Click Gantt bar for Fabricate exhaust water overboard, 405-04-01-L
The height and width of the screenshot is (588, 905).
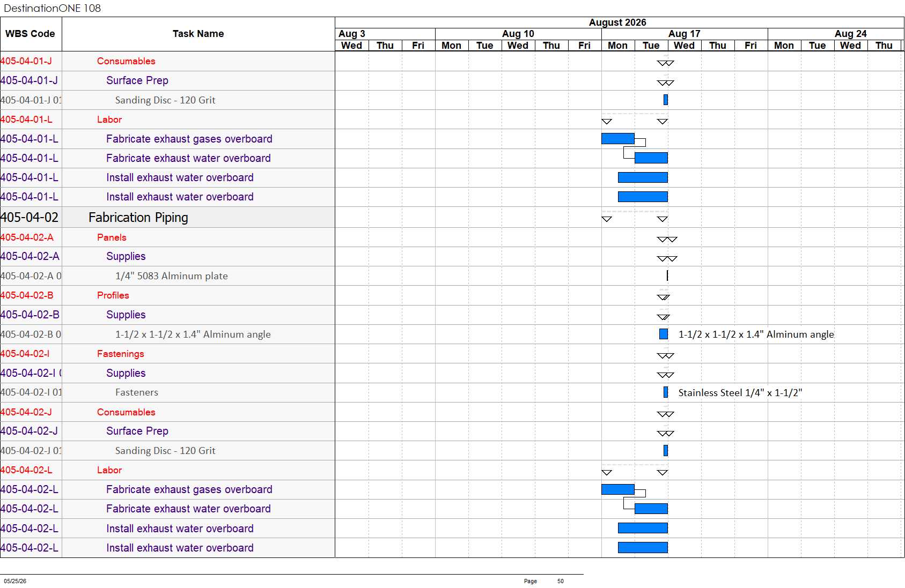pyautogui.click(x=651, y=158)
